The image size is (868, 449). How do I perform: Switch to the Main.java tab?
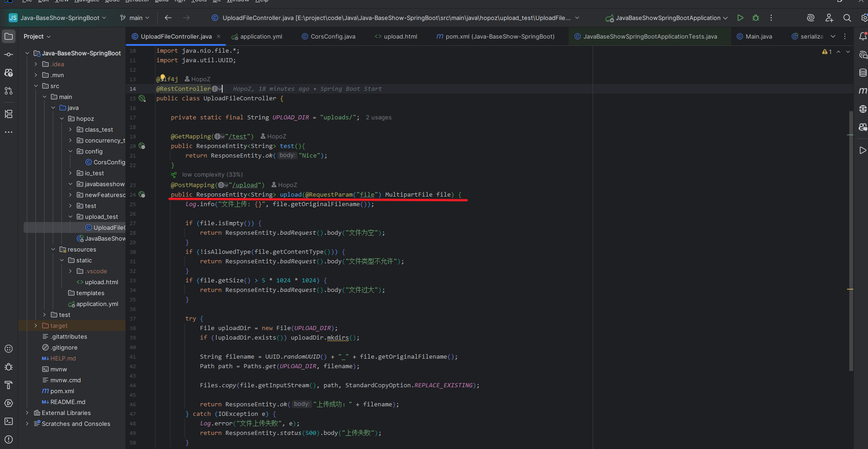coord(754,36)
